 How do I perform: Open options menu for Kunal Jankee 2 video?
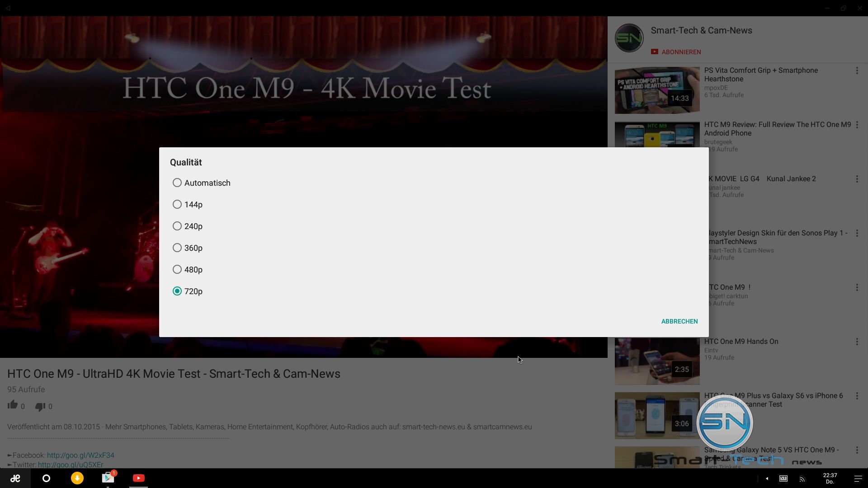pyautogui.click(x=857, y=179)
